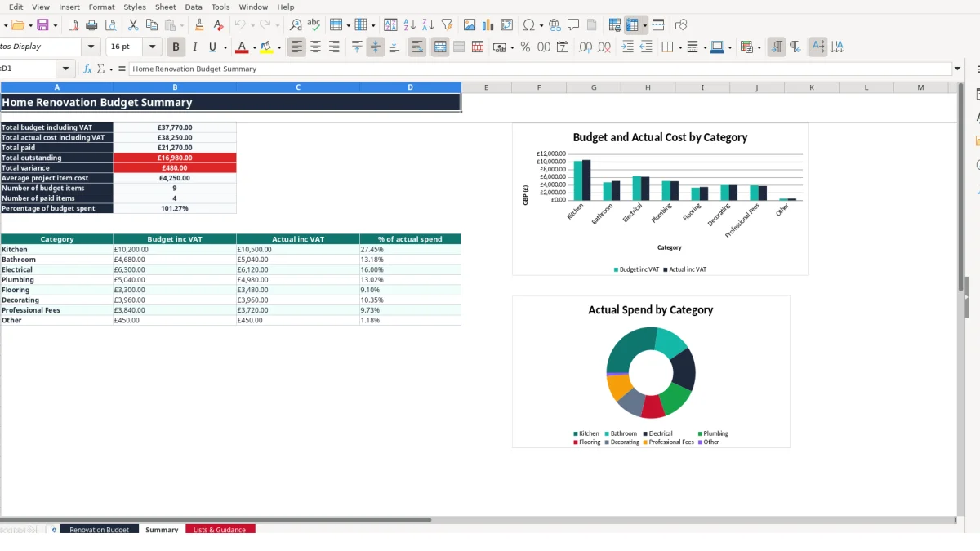Expand the highlighting color dropdown arrow

click(x=279, y=47)
